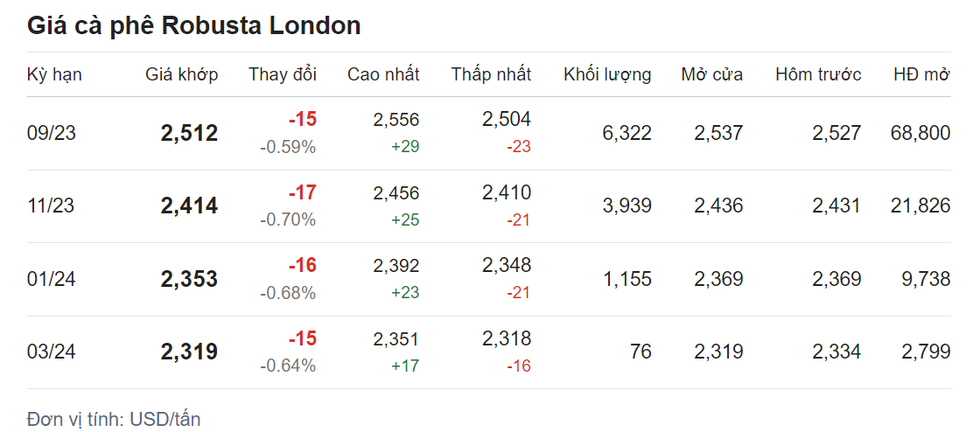Image resolution: width=980 pixels, height=432 pixels.
Task: Click the 'Khối lượng' column header
Action: coord(607,74)
